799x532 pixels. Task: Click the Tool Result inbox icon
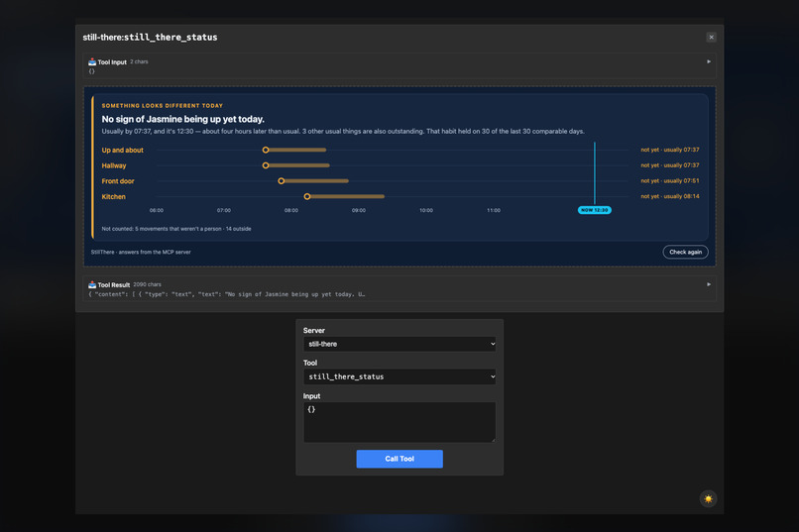pos(92,284)
